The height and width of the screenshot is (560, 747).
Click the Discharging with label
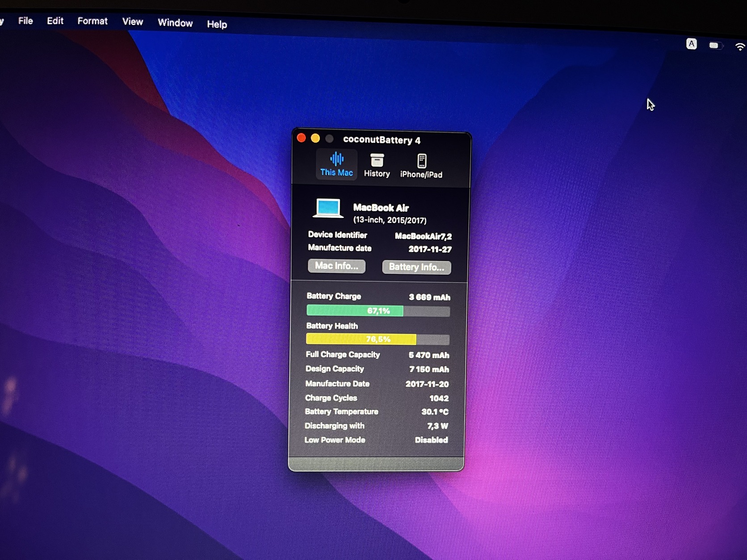(x=334, y=426)
